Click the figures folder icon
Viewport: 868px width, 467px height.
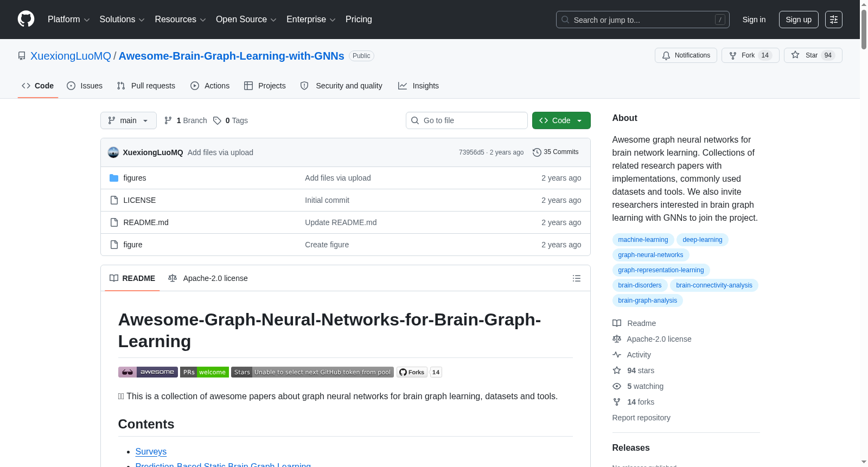pos(114,178)
